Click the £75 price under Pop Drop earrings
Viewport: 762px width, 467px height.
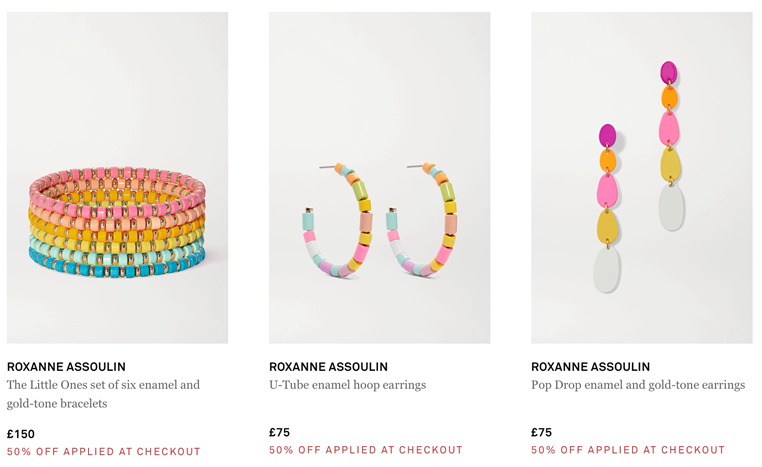point(541,432)
